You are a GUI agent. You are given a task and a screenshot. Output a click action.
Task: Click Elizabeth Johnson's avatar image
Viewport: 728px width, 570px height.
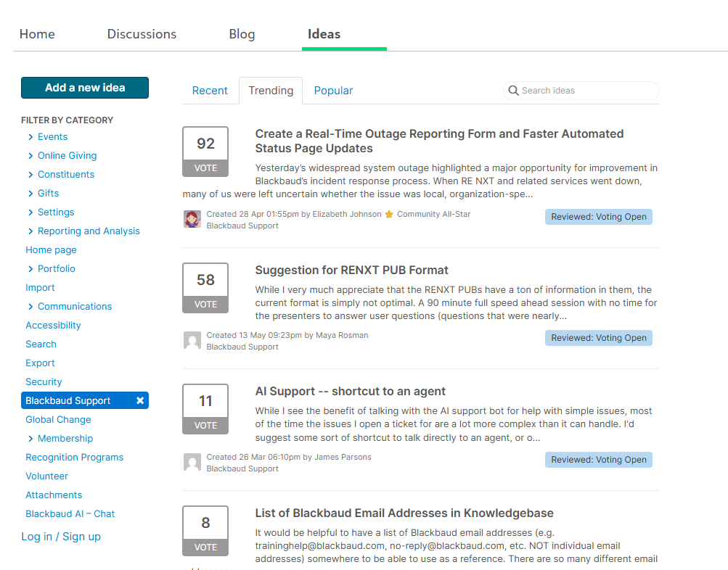click(192, 219)
